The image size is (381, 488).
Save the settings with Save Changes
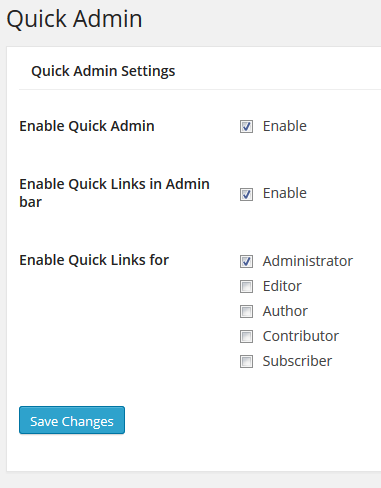pos(72,420)
